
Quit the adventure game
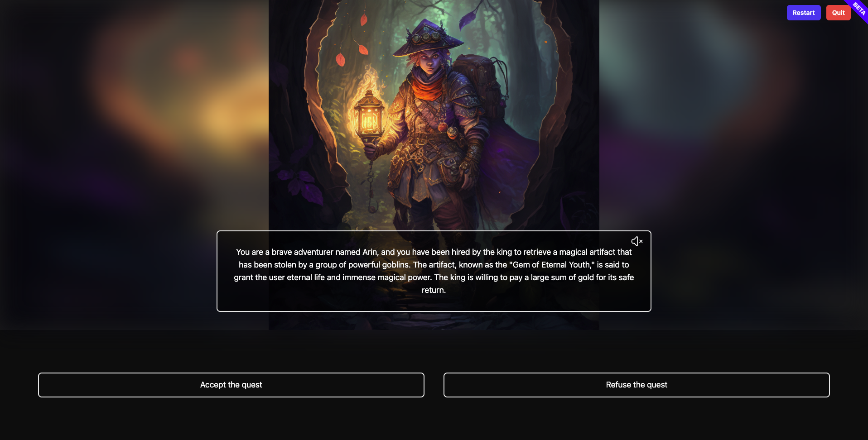838,13
